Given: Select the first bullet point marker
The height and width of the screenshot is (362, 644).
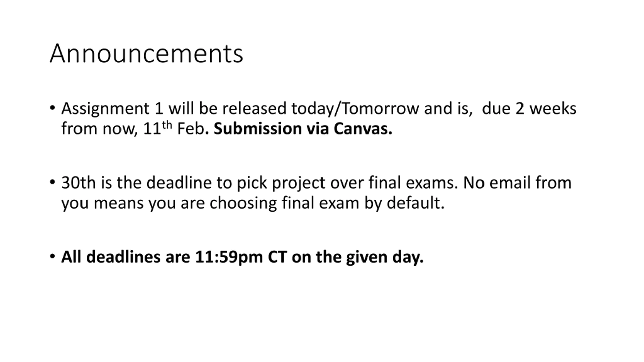Looking at the screenshot, I should click(x=52, y=108).
